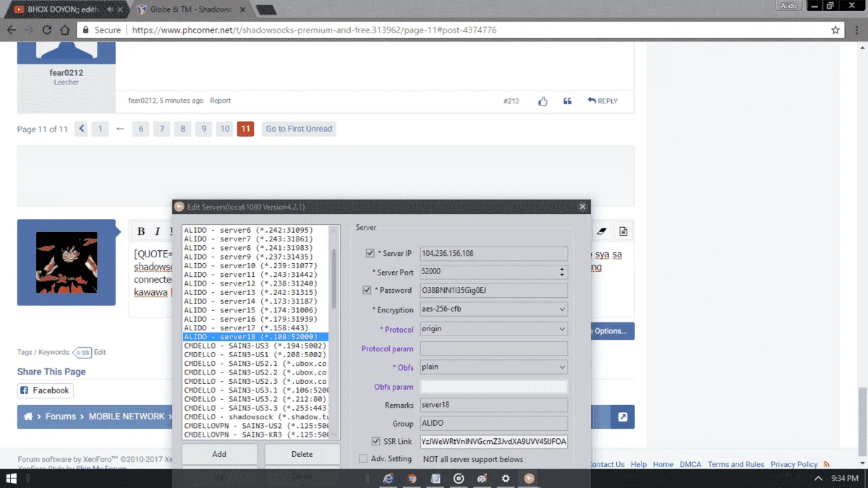The height and width of the screenshot is (488, 868).
Task: Click in the Password field
Action: 494,291
